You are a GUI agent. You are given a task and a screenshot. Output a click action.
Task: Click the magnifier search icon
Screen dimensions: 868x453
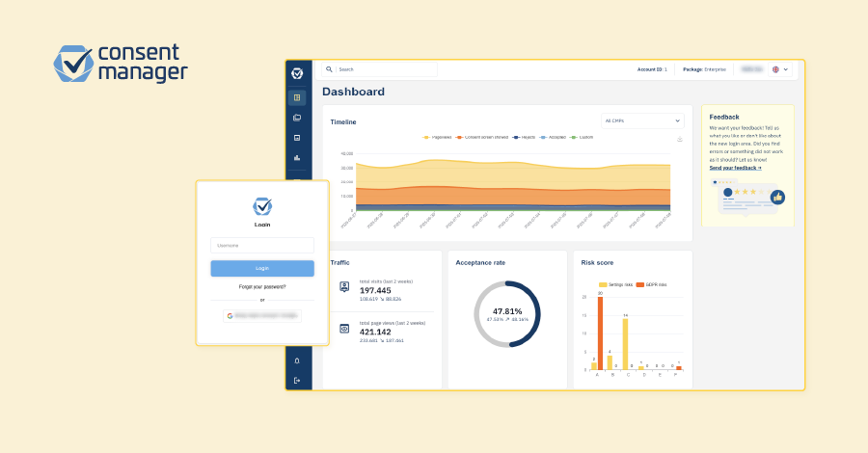(329, 69)
